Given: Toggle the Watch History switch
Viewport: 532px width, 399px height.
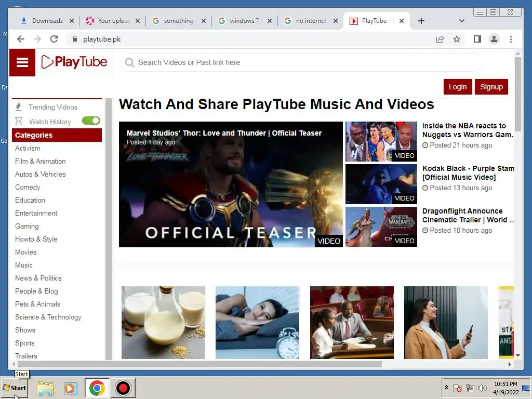Looking at the screenshot, I should (91, 121).
